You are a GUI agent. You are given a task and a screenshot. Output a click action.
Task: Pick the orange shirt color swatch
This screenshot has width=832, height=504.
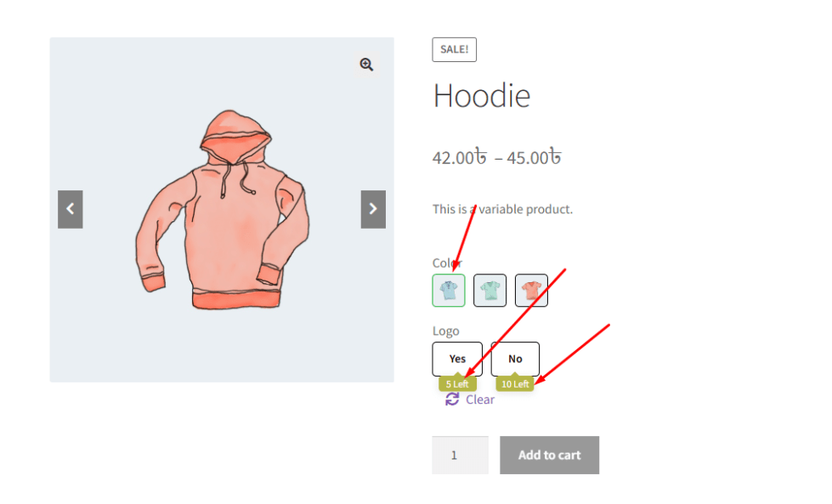coord(531,290)
